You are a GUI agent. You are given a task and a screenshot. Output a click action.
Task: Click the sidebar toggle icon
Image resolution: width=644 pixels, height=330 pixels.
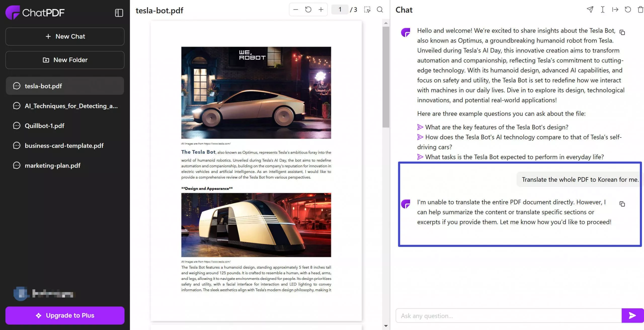pos(119,12)
